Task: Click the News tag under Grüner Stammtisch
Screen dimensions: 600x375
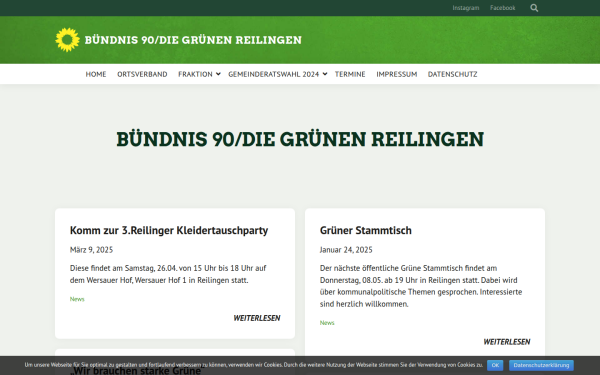Action: tap(327, 323)
